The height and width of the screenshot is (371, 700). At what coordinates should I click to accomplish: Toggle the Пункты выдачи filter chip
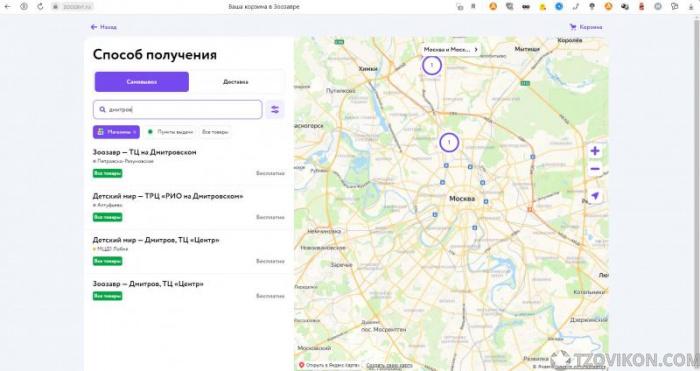pos(170,132)
